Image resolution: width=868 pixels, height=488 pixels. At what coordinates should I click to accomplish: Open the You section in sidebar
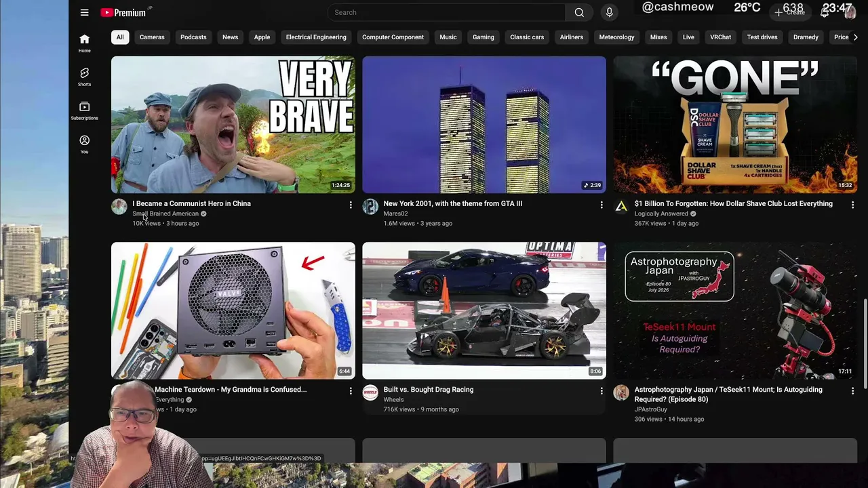(84, 144)
